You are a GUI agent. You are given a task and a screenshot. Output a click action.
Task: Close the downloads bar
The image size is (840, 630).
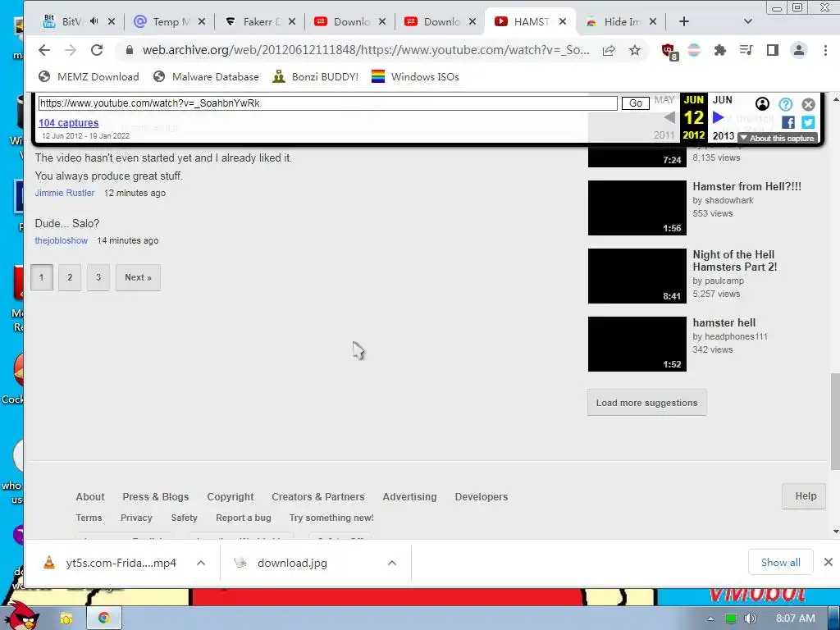829,562
